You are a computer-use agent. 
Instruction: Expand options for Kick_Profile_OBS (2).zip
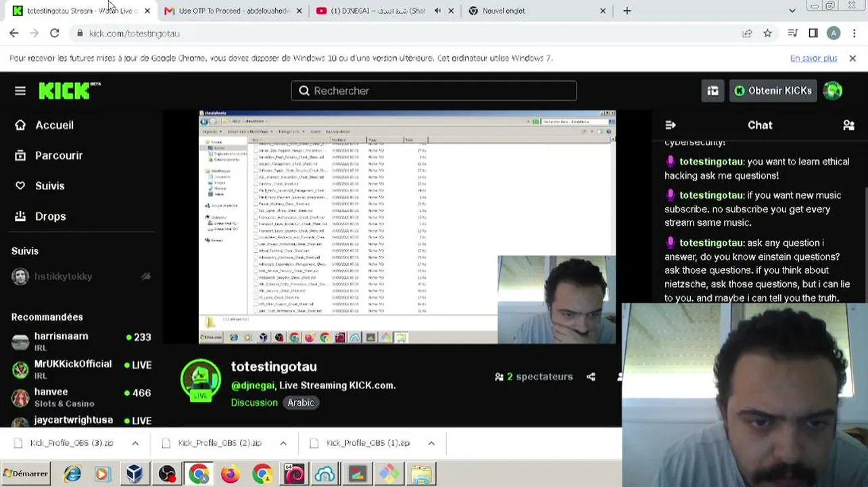pyautogui.click(x=283, y=443)
